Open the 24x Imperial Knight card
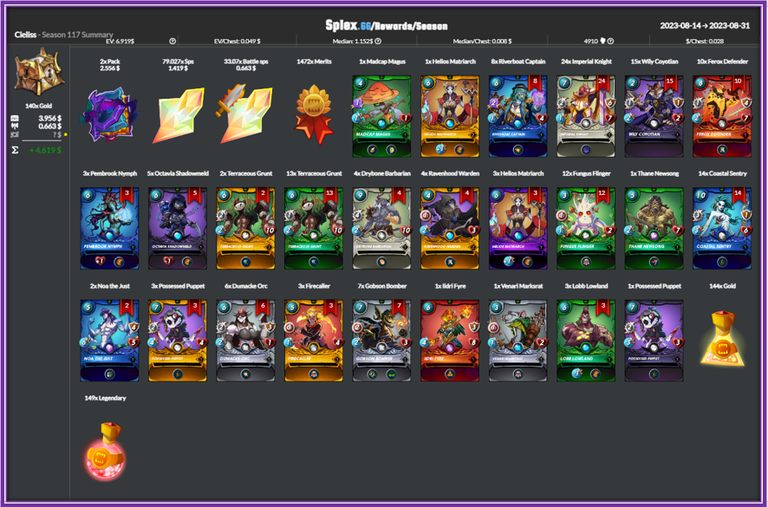768x507 pixels. click(x=586, y=116)
